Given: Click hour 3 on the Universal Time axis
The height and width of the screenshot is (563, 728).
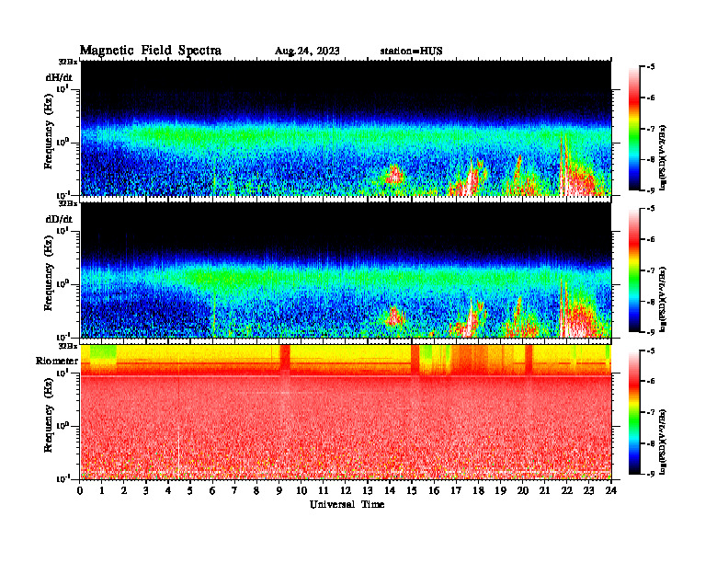Looking at the screenshot, I should [146, 490].
